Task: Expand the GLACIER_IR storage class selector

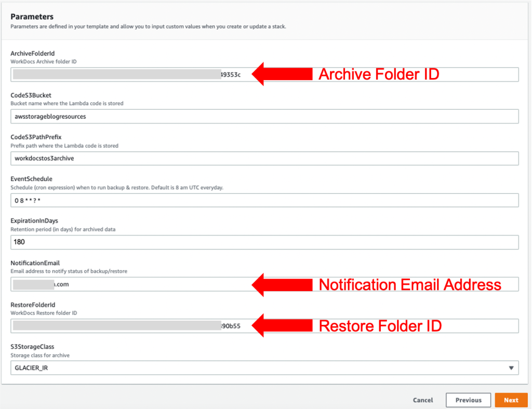Action: point(264,367)
